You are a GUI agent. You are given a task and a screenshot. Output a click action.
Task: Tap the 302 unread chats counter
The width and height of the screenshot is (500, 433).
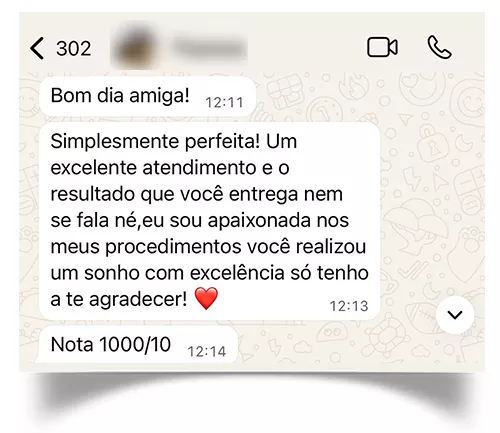(x=74, y=49)
